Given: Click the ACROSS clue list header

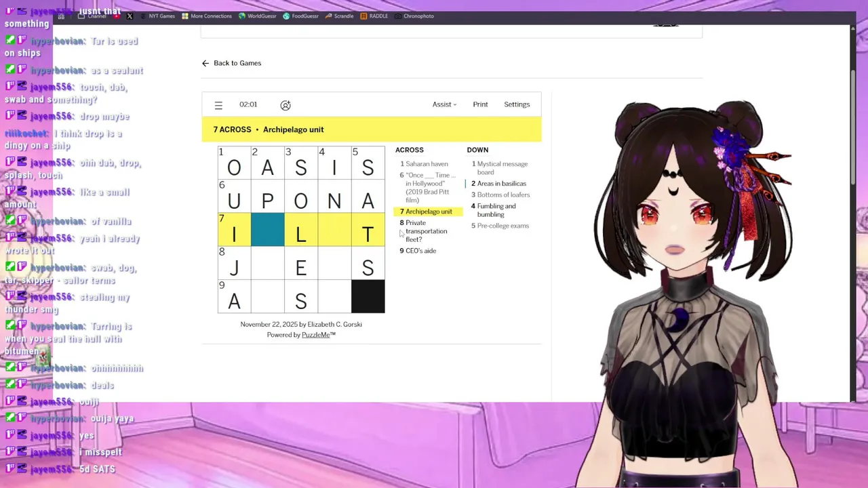Looking at the screenshot, I should (410, 150).
